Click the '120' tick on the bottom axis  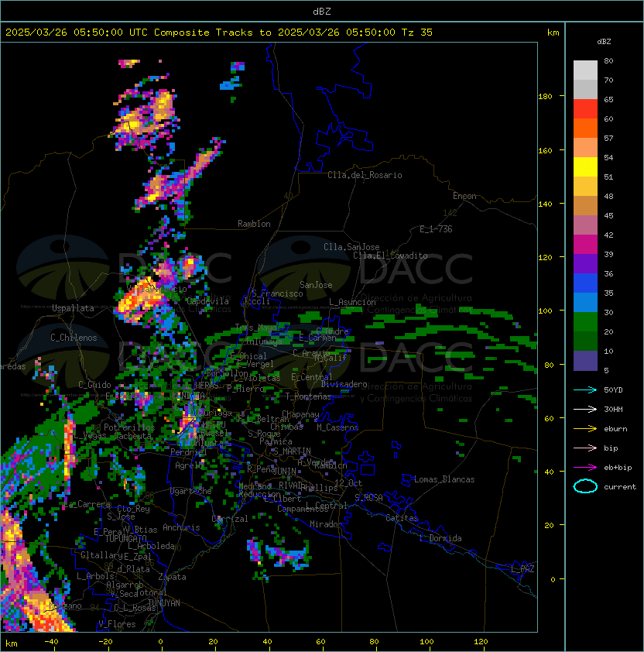coord(481,642)
